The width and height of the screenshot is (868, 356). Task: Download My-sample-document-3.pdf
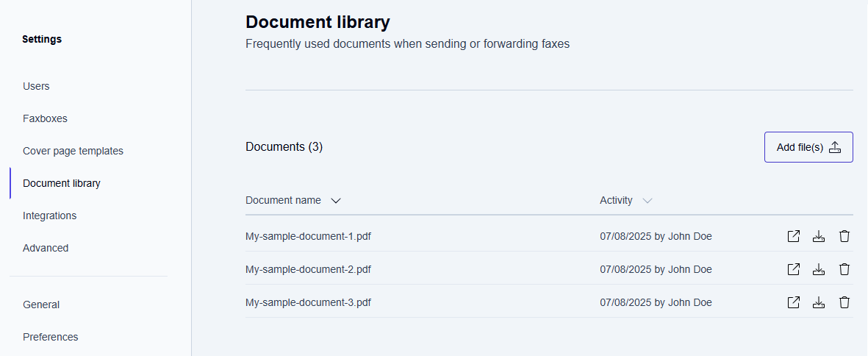point(819,302)
